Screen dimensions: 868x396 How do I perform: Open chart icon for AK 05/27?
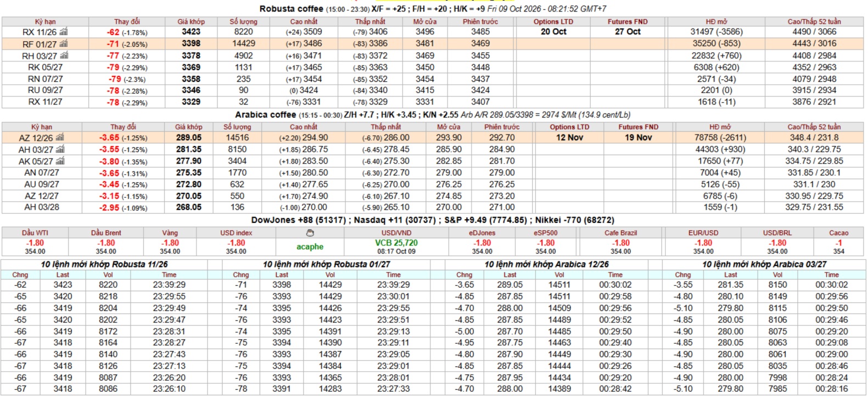(x=60, y=161)
